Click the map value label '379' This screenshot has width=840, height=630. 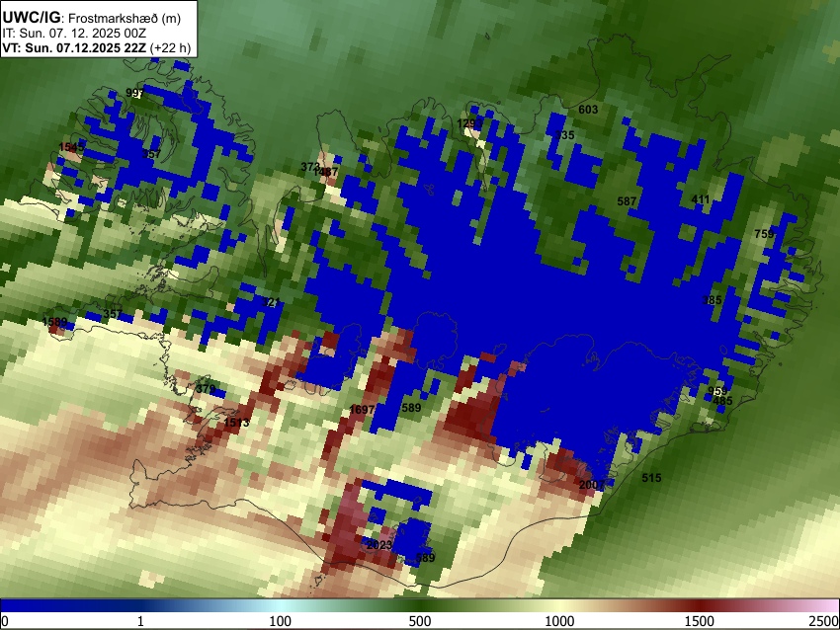tap(206, 389)
